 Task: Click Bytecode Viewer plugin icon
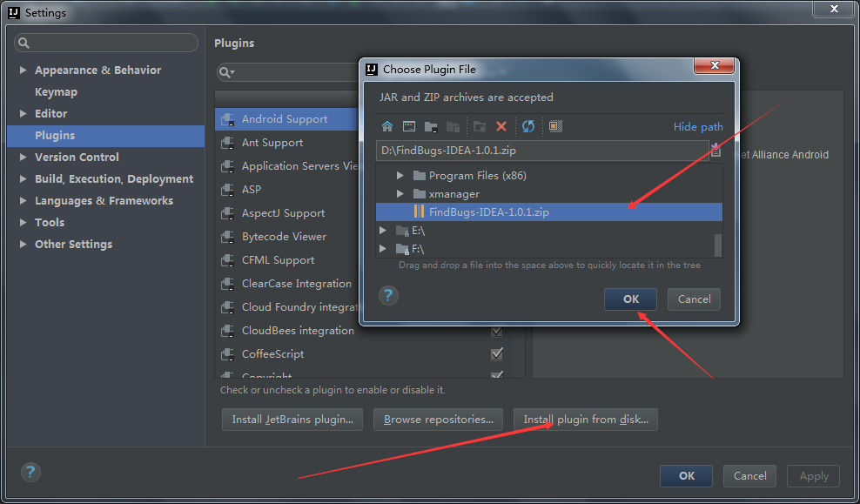tap(227, 237)
